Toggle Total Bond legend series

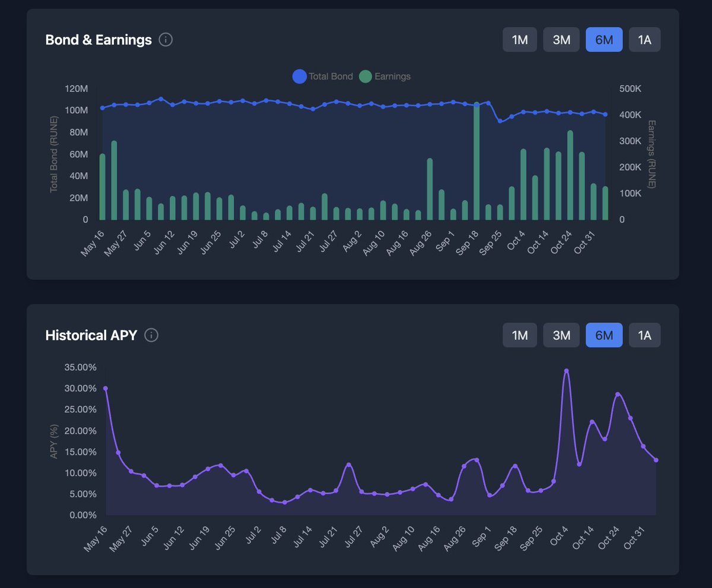click(323, 77)
